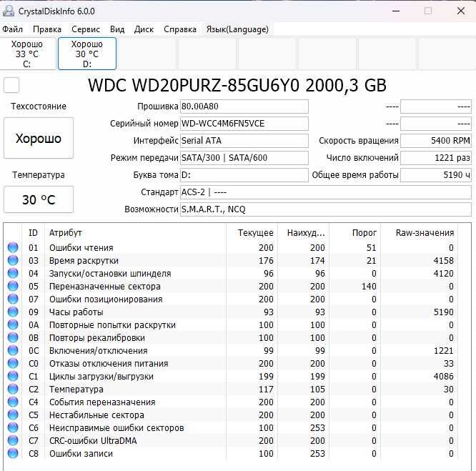Click the attribute name CRC-ошибки UltraDMA
This screenshot has height=471, width=476.
pyautogui.click(x=93, y=441)
